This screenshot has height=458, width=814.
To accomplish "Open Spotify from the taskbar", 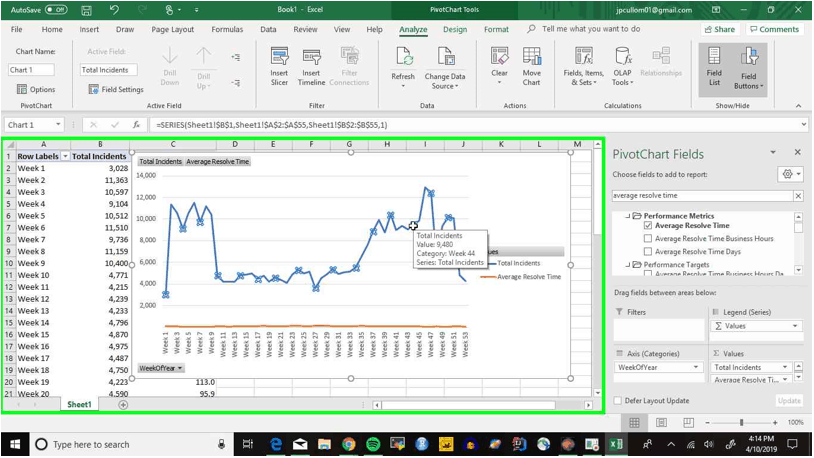I will coord(373,444).
